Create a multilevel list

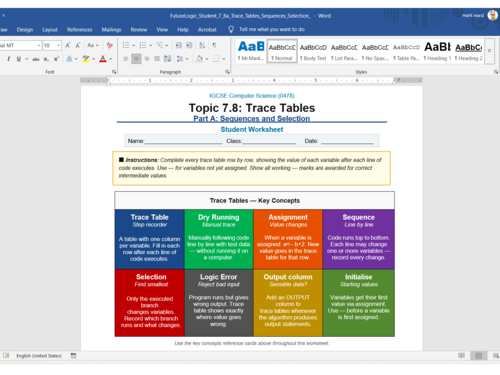click(x=160, y=45)
